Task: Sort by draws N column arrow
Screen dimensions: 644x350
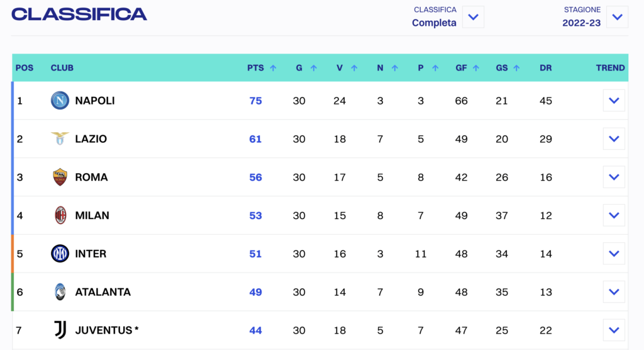Action: (x=395, y=68)
